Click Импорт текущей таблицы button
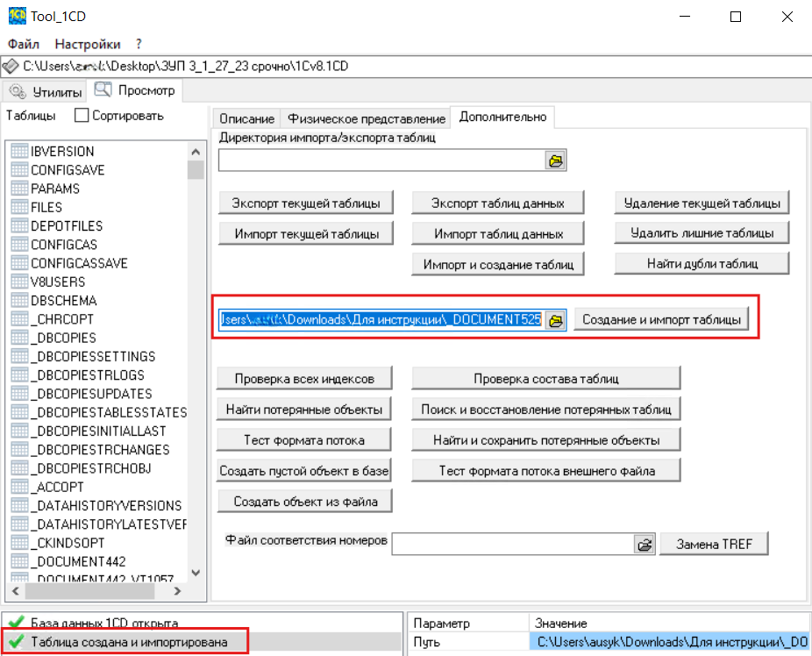Image resolution: width=812 pixels, height=656 pixels. [x=305, y=233]
